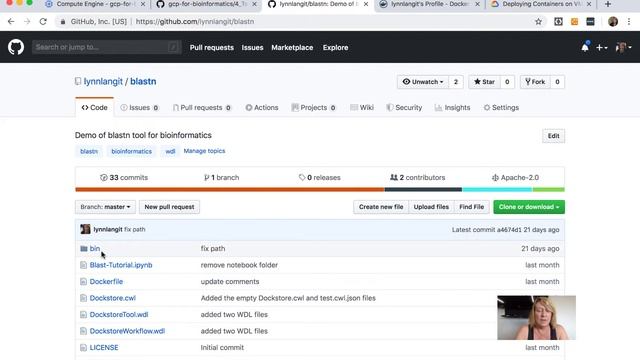Open the Chrome three-dot menu

pyautogui.click(x=629, y=22)
